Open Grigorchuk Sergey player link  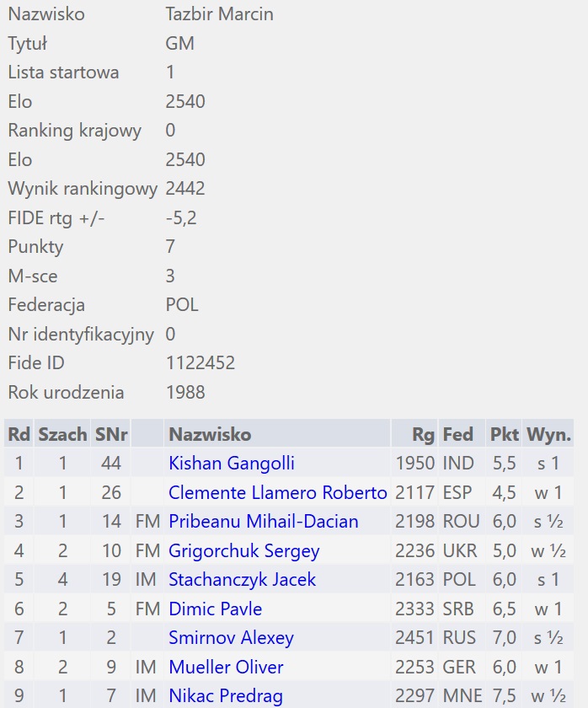(243, 550)
